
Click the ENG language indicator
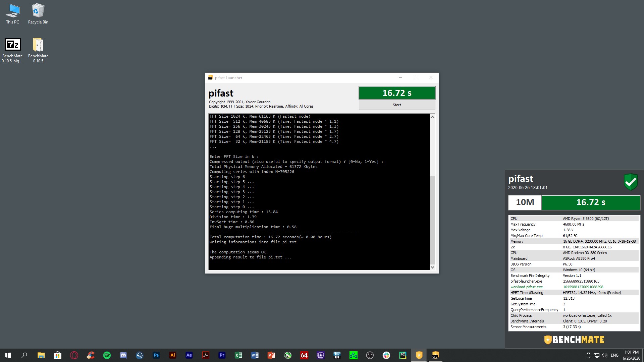pos(614,355)
